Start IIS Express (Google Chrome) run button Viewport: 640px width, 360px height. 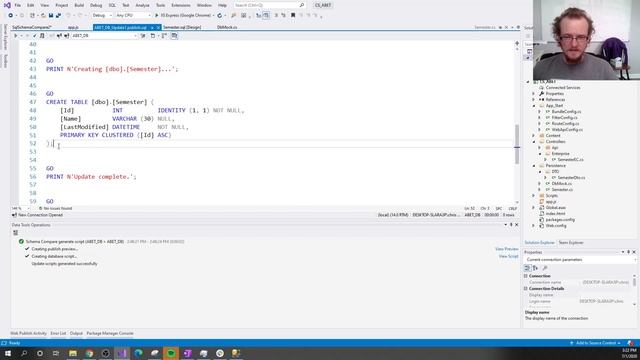coord(183,16)
